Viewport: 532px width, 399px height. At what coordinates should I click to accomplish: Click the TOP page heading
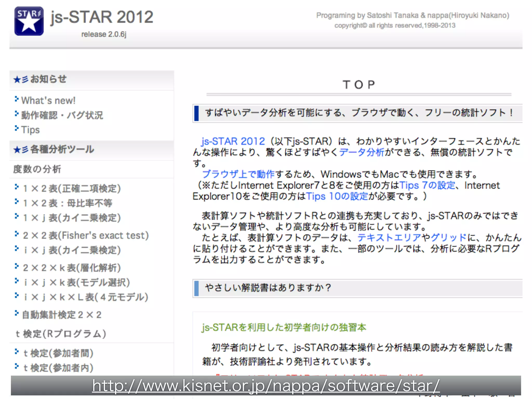[359, 85]
